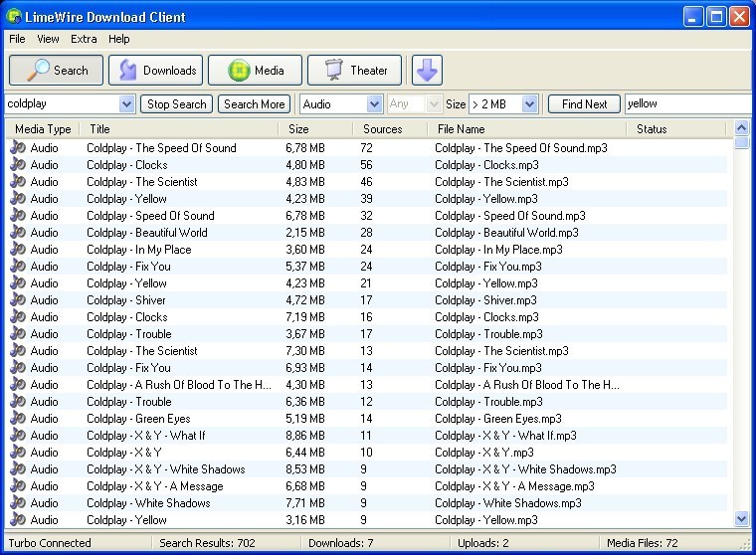This screenshot has height=555, width=756.
Task: Click audio icon of Green Eyes row
Action: 18,418
